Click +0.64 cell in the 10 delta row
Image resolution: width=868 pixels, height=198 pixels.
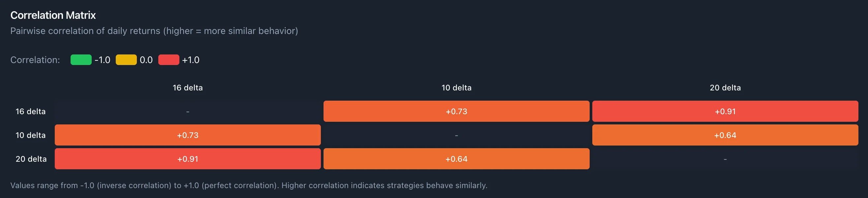725,135
